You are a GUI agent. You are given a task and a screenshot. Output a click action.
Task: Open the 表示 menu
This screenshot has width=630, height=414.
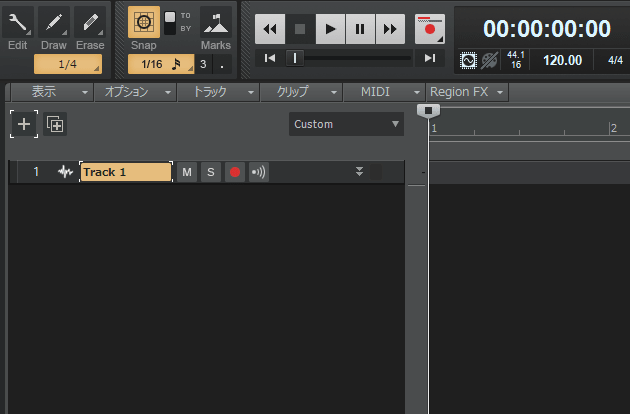pyautogui.click(x=53, y=92)
